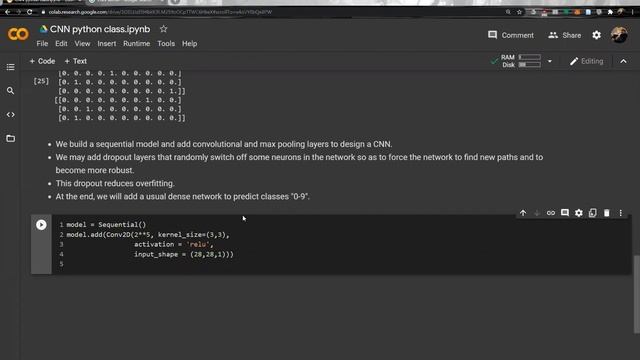Open RAM Disk resource dropdown arrow
This screenshot has height=360, width=640.
[550, 61]
